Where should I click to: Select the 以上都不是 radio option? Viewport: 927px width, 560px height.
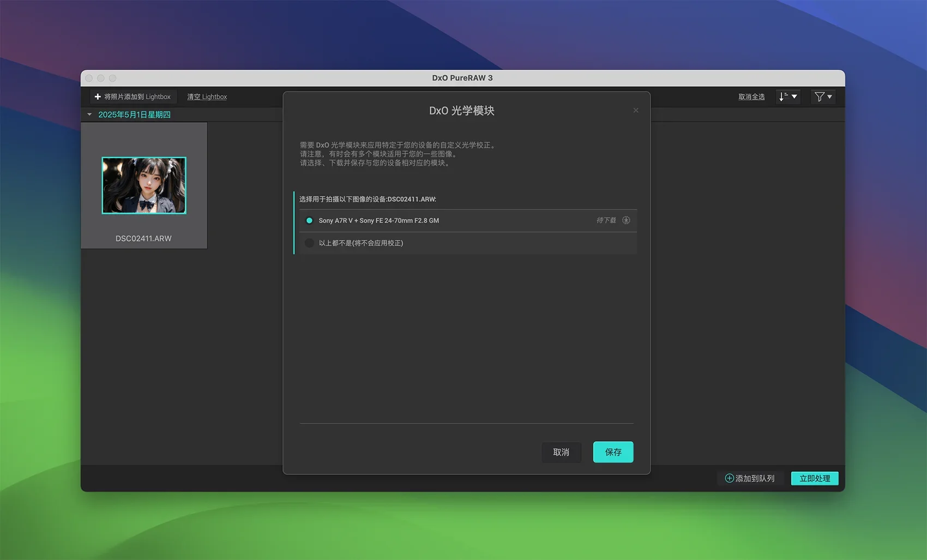click(309, 243)
